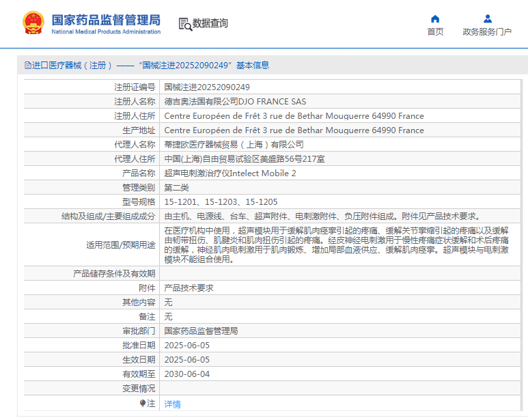Viewport: 528px width, 420px height.
Task: Click the 型号规格 label
Action: coord(139,202)
